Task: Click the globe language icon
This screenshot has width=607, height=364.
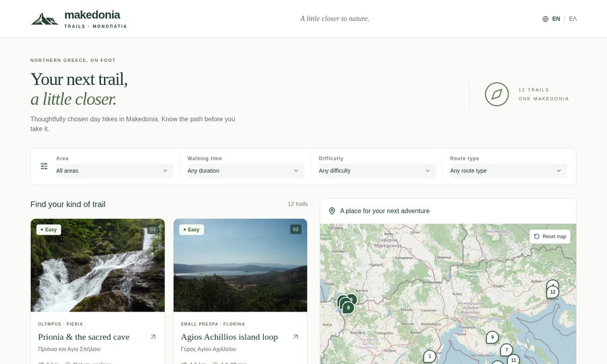Action: tap(546, 19)
